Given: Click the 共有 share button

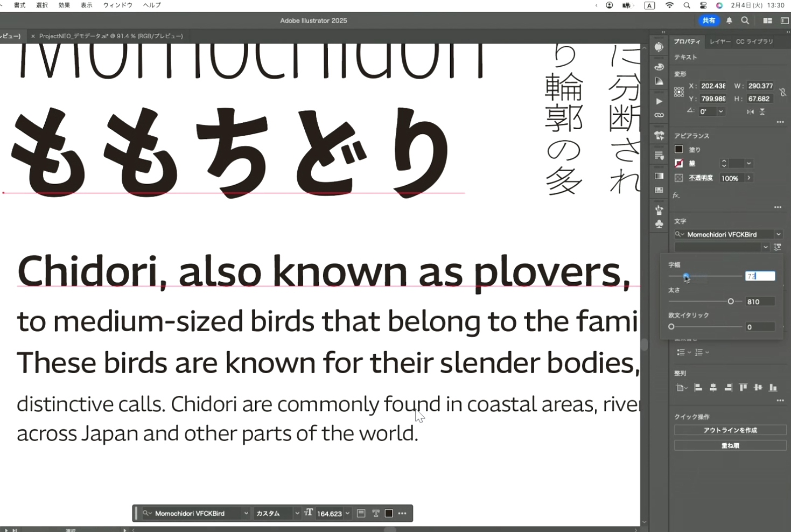Looking at the screenshot, I should [x=709, y=20].
